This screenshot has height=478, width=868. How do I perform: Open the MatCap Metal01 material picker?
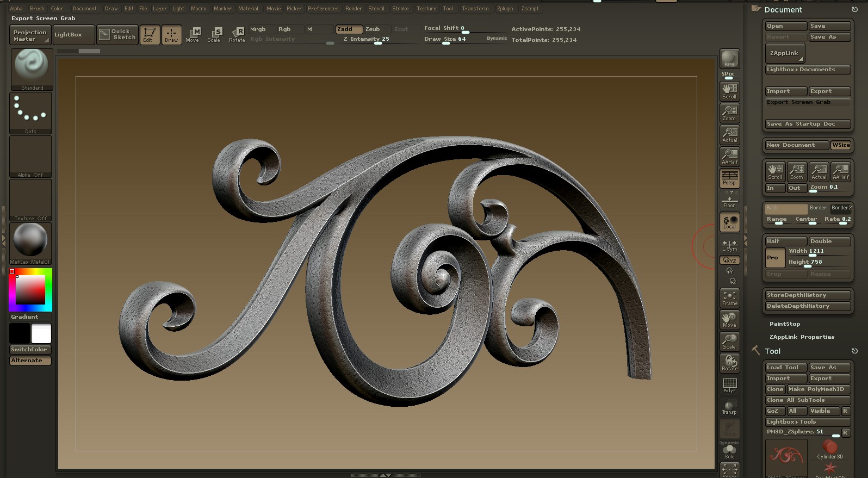[x=30, y=243]
